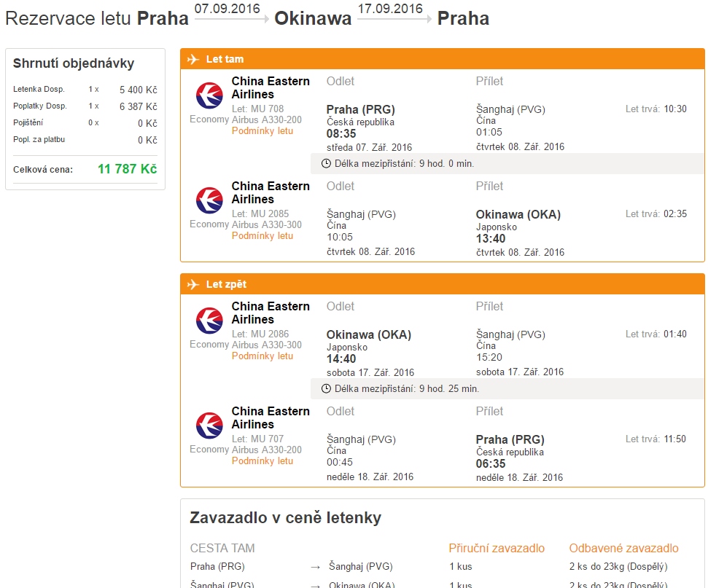Image resolution: width=708 pixels, height=588 pixels.
Task: Click Airbus A330-200 under flight MU 708
Action: pos(266,120)
